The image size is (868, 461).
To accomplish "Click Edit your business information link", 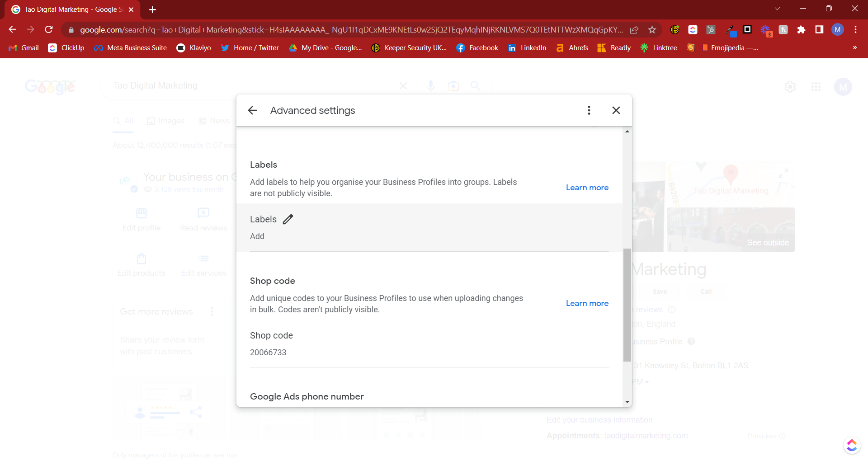I will [x=599, y=420].
